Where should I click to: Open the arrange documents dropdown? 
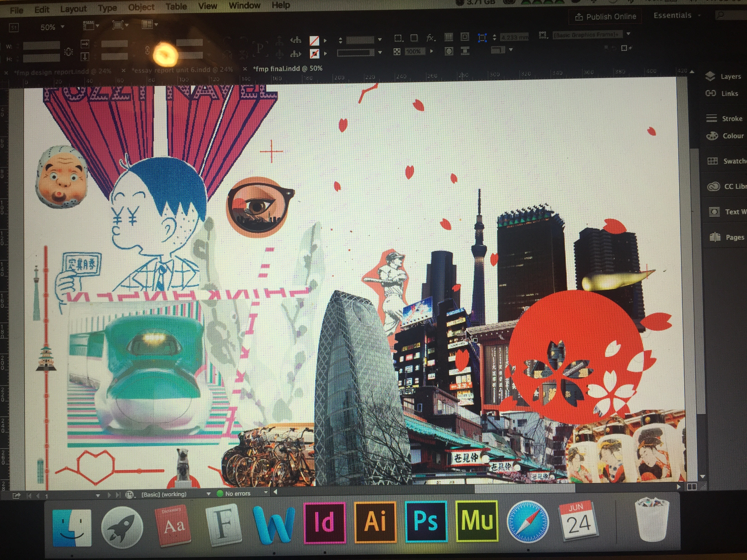150,24
